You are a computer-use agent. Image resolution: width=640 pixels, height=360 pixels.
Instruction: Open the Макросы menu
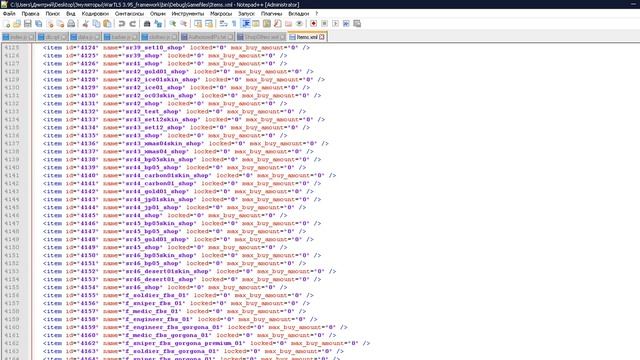tap(221, 13)
